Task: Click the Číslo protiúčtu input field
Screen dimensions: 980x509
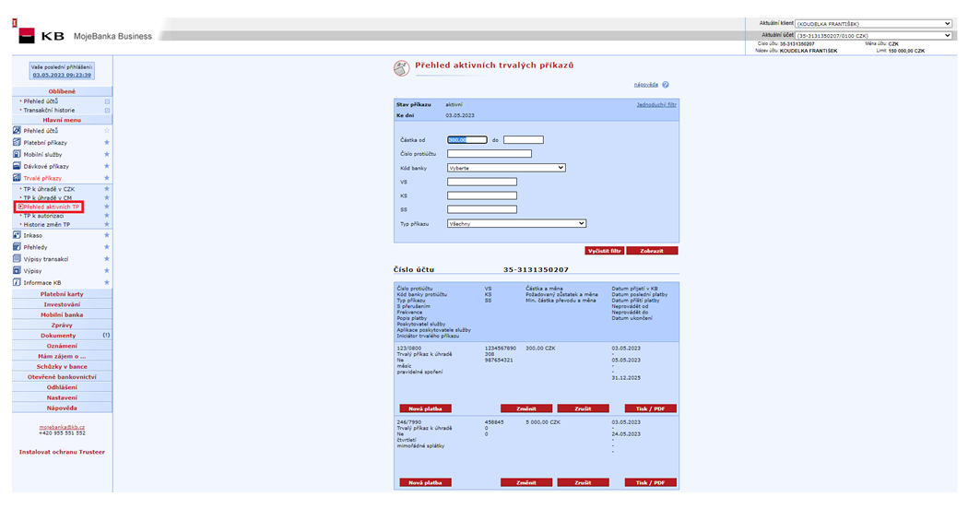Action: click(x=489, y=153)
